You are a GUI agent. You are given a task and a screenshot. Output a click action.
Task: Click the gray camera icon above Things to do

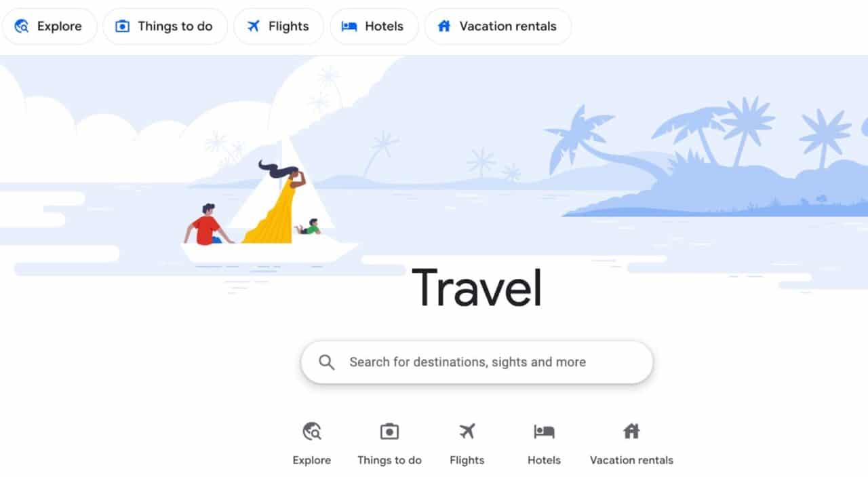click(x=389, y=431)
